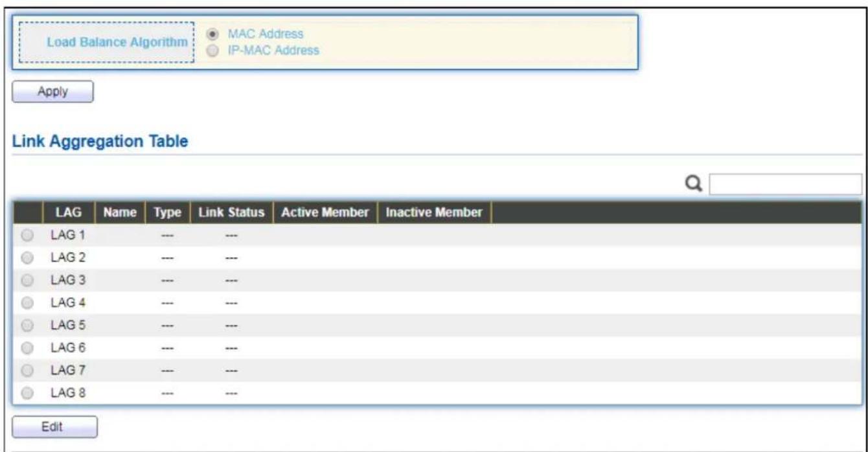Sort by the Inactive Member column header
Screen dimensions: 868x452
(x=434, y=212)
